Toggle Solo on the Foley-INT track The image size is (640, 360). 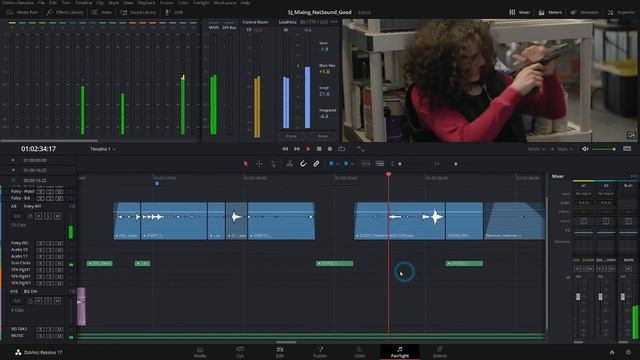48,216
